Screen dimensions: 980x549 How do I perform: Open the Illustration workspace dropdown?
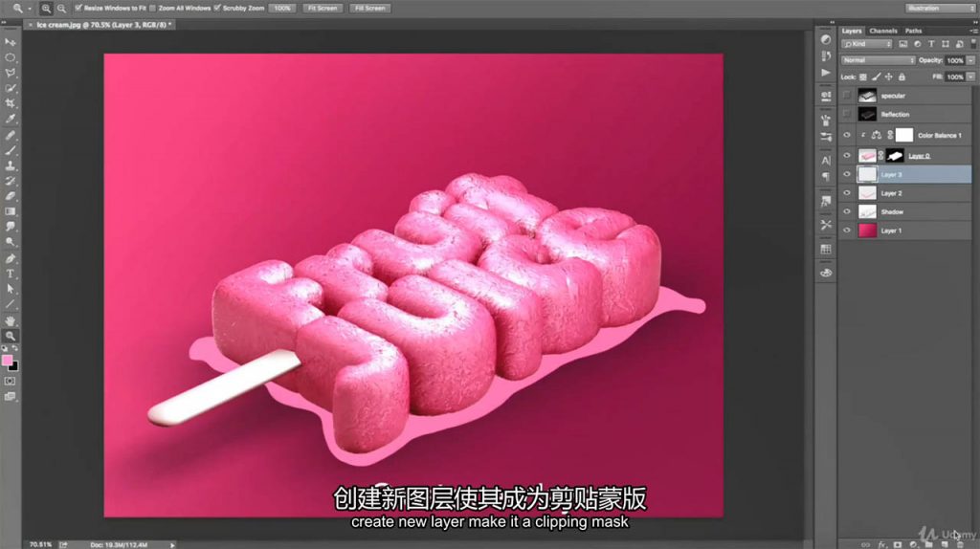click(936, 8)
